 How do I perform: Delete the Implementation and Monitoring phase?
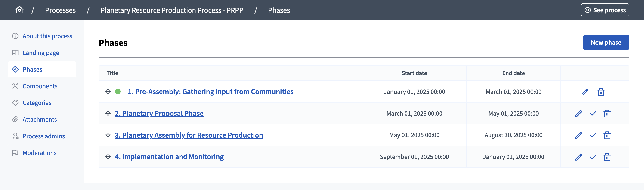[x=607, y=157]
